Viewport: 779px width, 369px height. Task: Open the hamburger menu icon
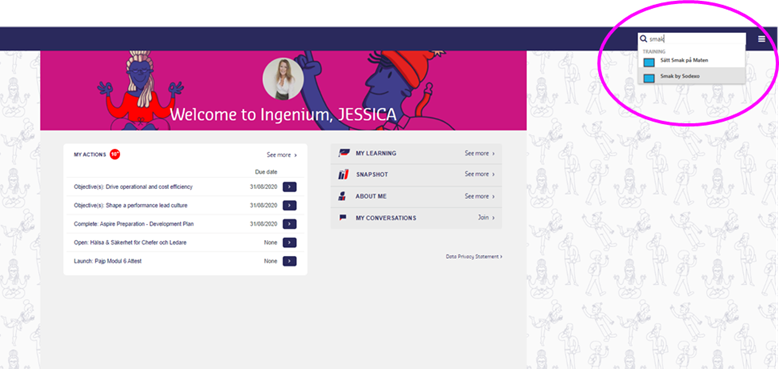pyautogui.click(x=762, y=39)
